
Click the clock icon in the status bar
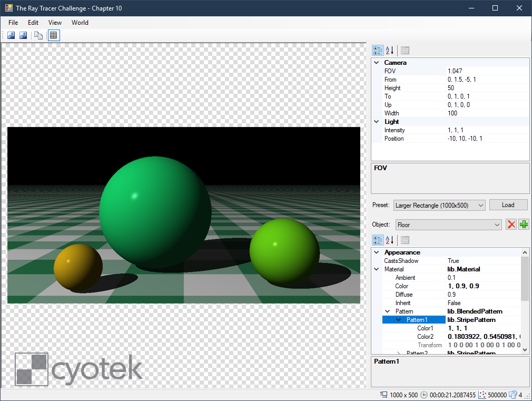[425, 395]
